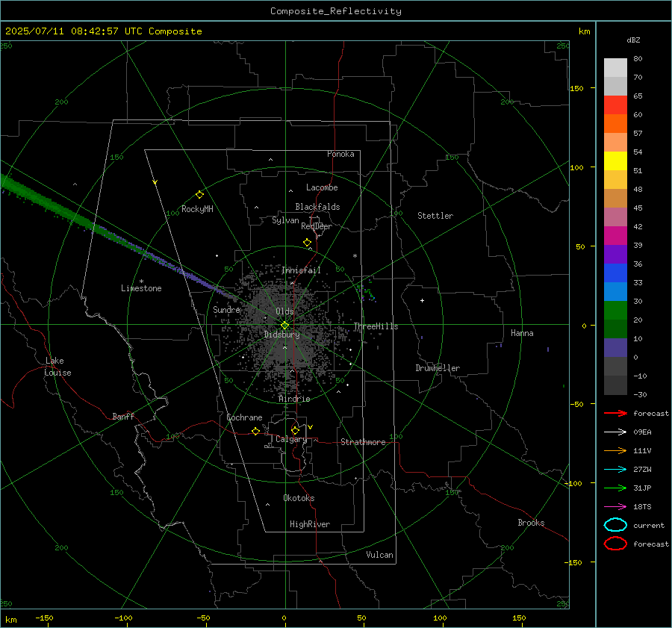The image size is (672, 628).
Task: Click the current legend label
Action: (648, 525)
